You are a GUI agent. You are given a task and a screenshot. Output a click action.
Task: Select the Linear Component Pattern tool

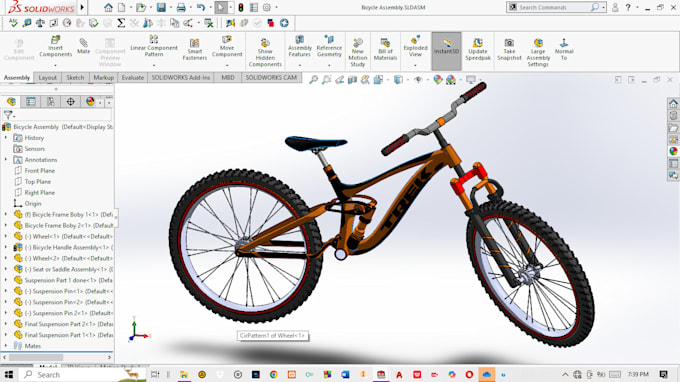click(x=154, y=47)
